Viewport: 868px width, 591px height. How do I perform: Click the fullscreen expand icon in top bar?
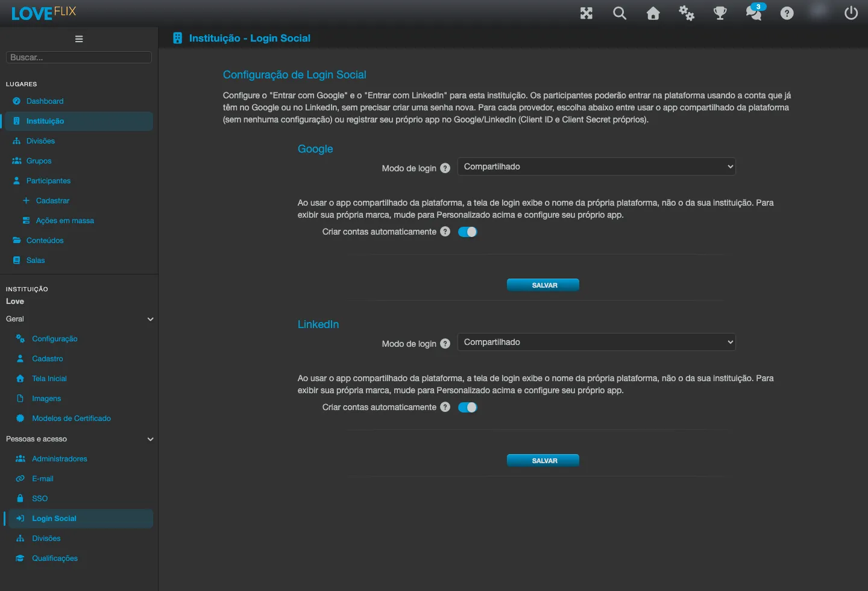[x=587, y=13]
